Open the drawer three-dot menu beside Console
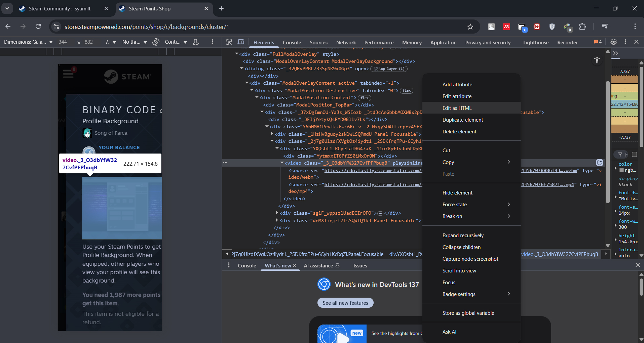The height and width of the screenshot is (343, 644). 229,265
